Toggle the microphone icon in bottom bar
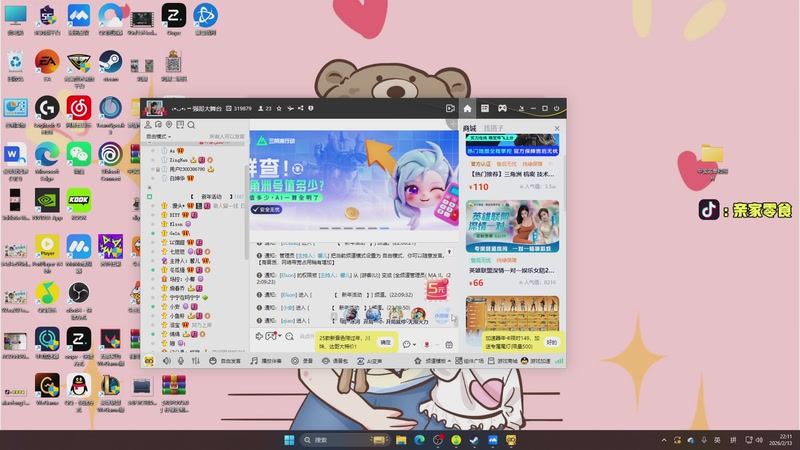 point(181,361)
